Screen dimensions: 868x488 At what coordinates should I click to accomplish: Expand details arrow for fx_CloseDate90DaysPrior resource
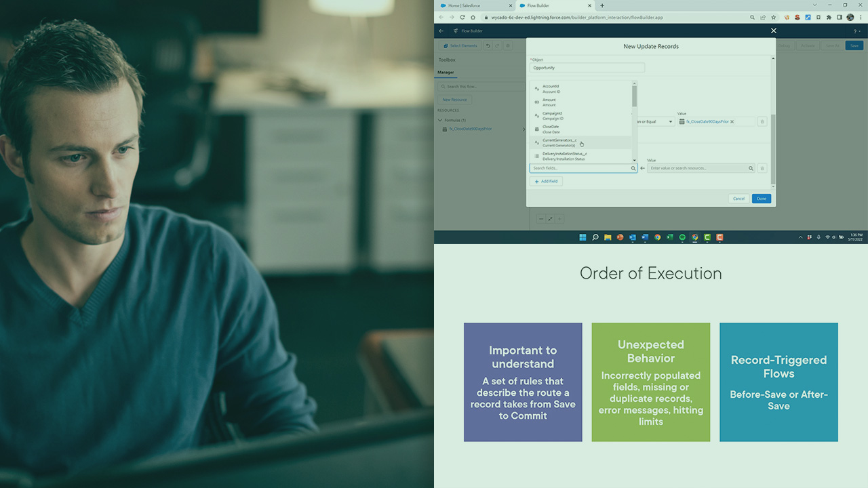(x=523, y=129)
